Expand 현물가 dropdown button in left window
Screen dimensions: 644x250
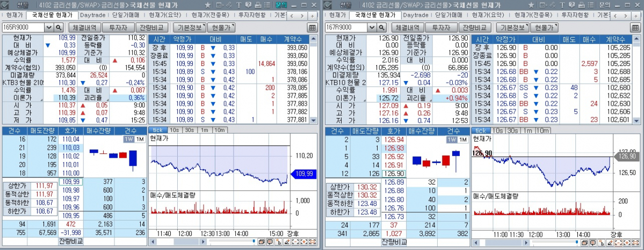[221, 27]
